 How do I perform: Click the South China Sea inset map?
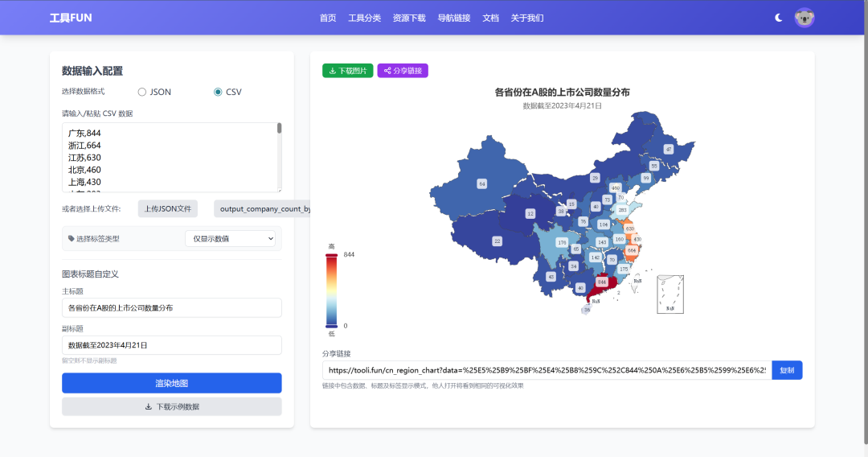[669, 294]
